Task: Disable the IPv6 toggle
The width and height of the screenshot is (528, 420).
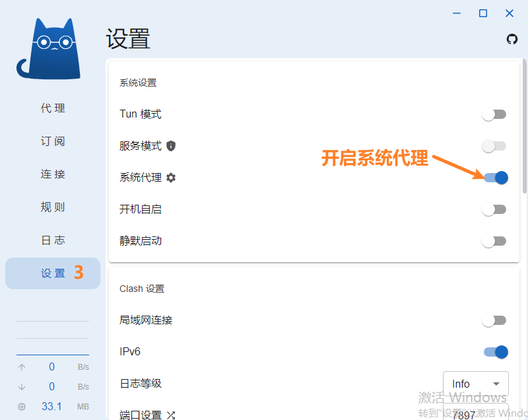Action: pos(495,352)
